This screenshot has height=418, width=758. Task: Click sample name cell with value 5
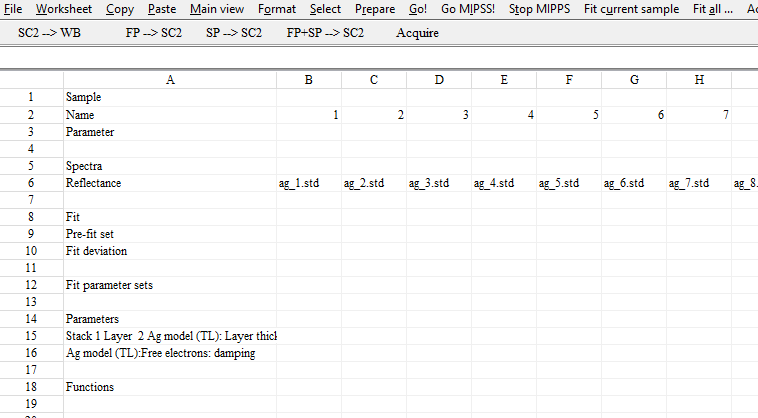coord(569,115)
